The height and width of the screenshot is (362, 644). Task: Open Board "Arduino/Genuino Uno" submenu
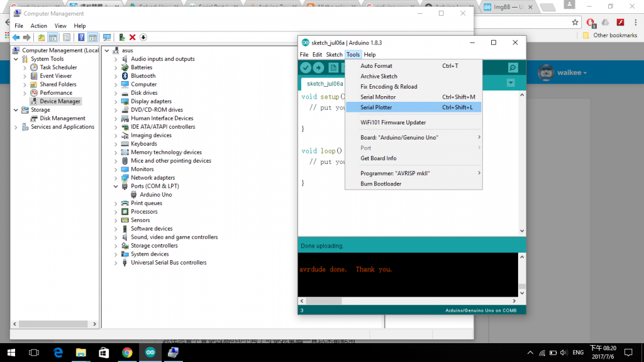(x=414, y=137)
